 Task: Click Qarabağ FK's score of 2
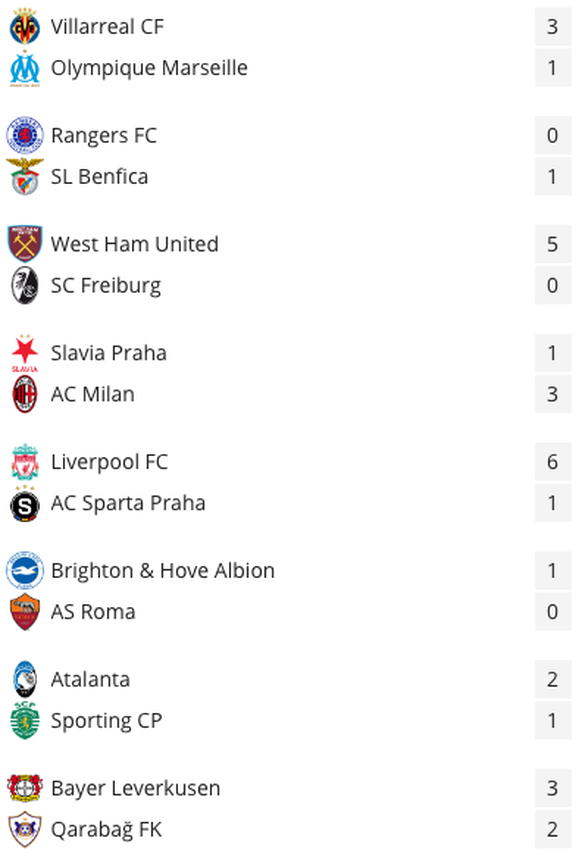coord(553,830)
